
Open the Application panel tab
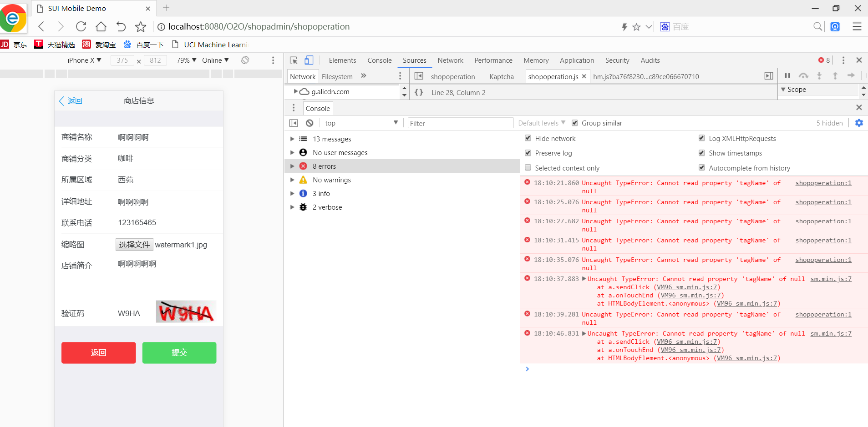click(577, 60)
